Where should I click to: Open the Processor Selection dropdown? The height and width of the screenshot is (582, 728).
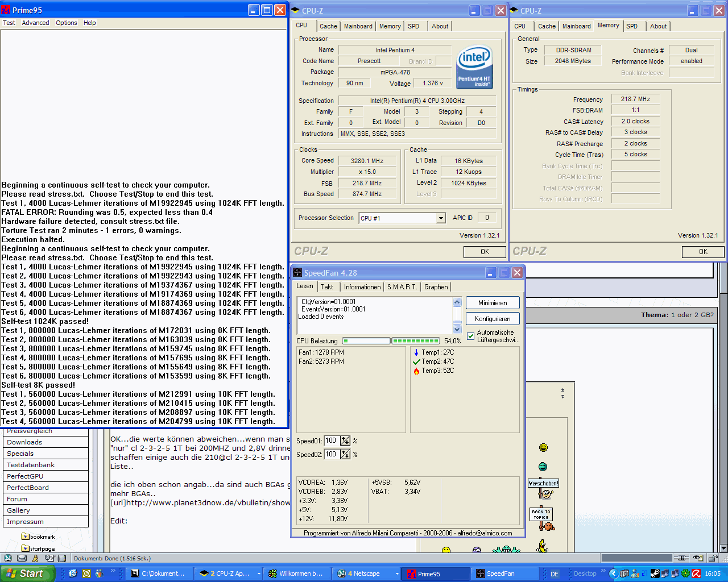[441, 218]
